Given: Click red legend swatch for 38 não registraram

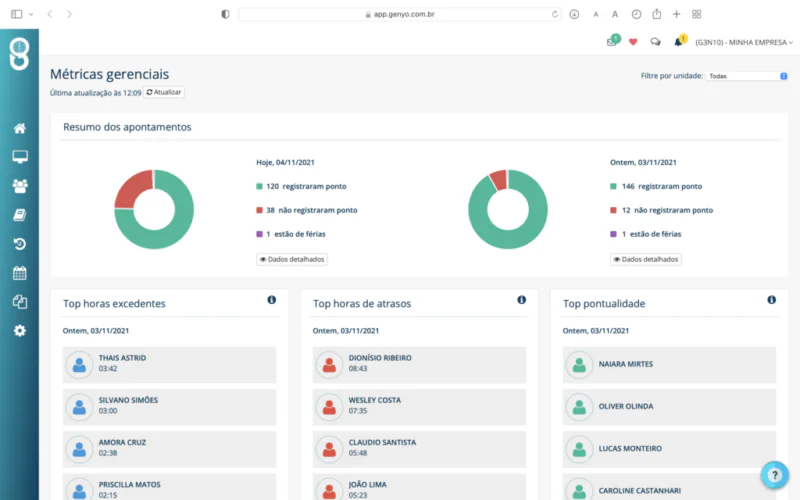Looking at the screenshot, I should click(259, 210).
